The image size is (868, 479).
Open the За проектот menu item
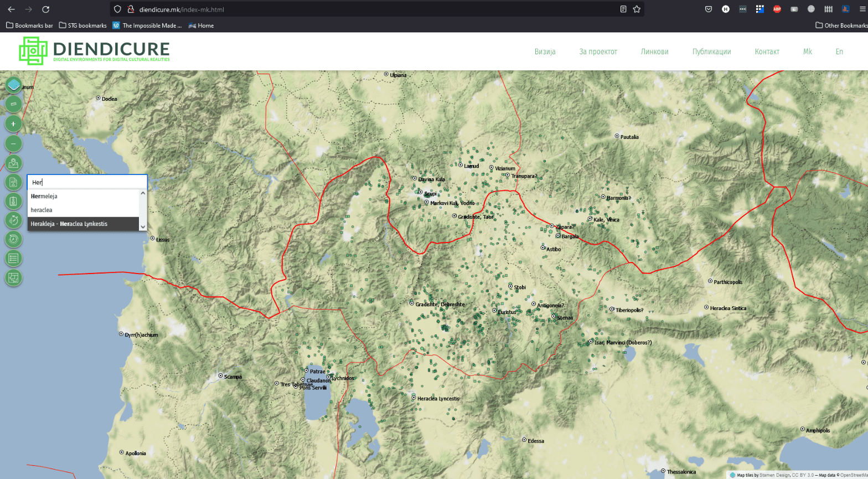pos(598,51)
